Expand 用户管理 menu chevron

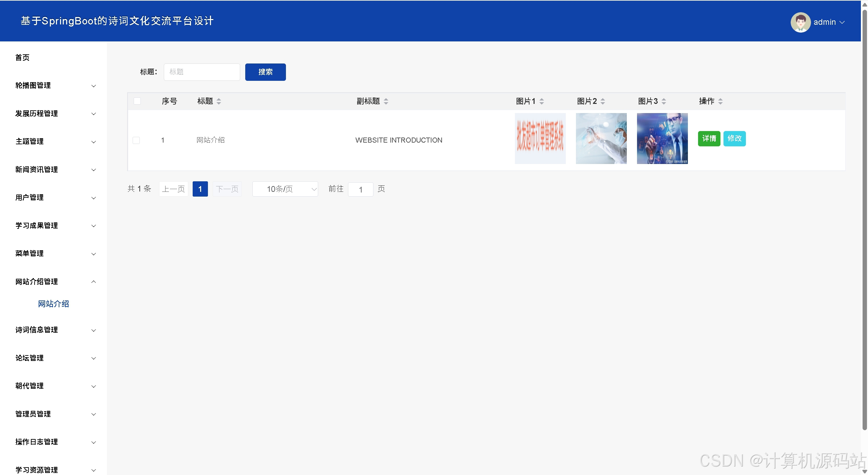94,198
